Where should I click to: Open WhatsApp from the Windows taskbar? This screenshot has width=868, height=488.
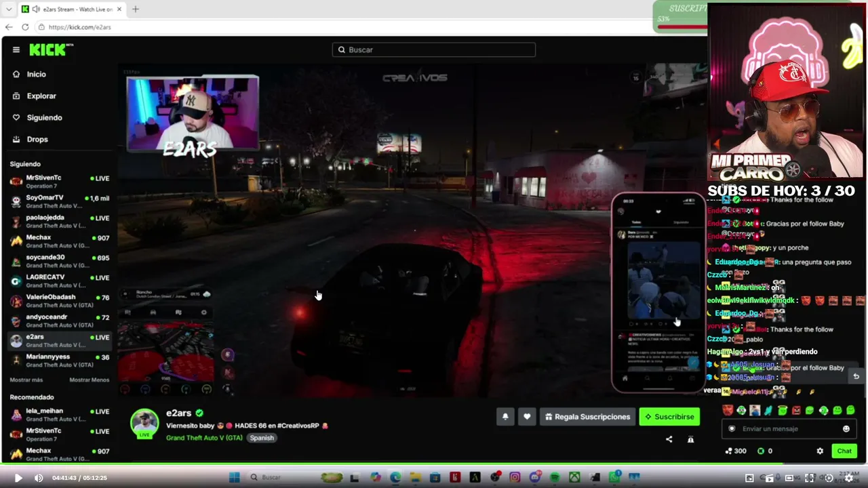tap(614, 478)
